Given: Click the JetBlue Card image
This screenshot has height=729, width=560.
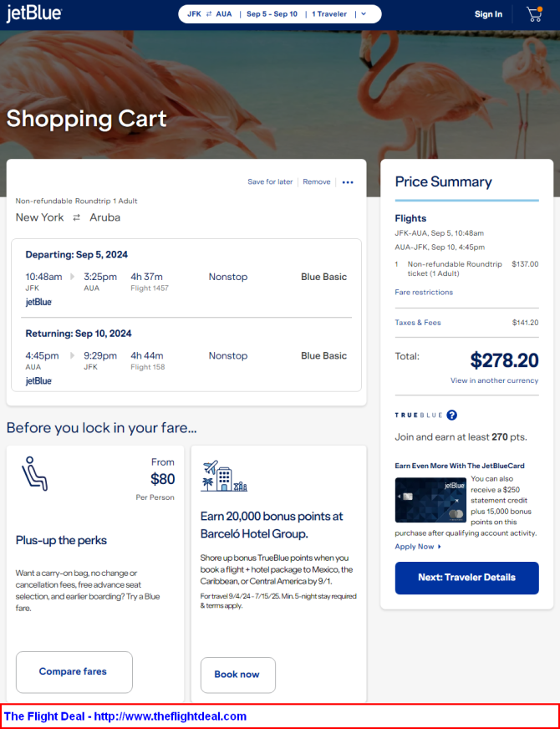Looking at the screenshot, I should click(430, 500).
